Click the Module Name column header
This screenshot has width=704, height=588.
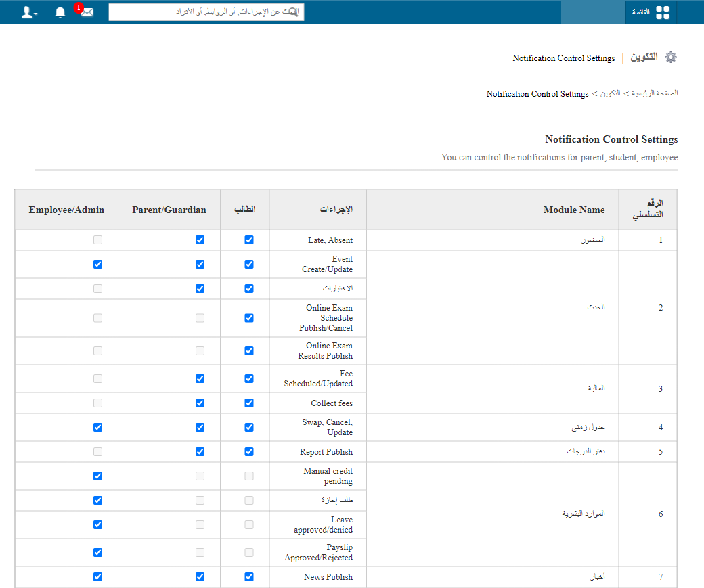[493, 210]
